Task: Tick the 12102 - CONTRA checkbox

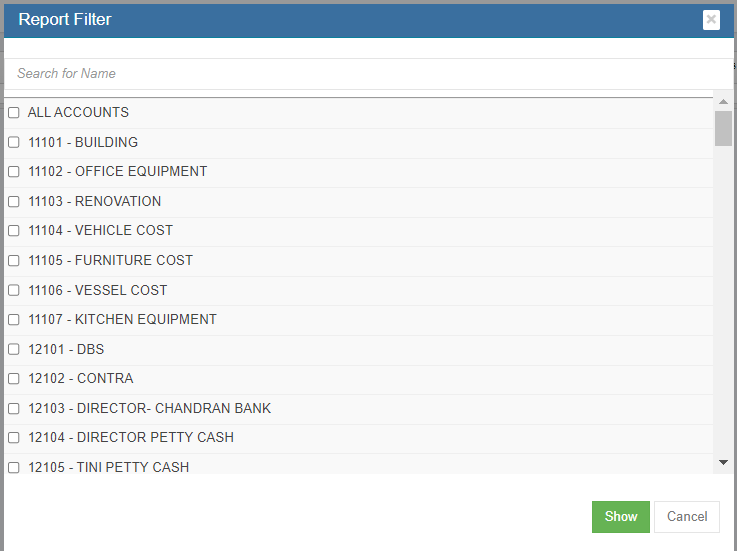Action: point(14,379)
